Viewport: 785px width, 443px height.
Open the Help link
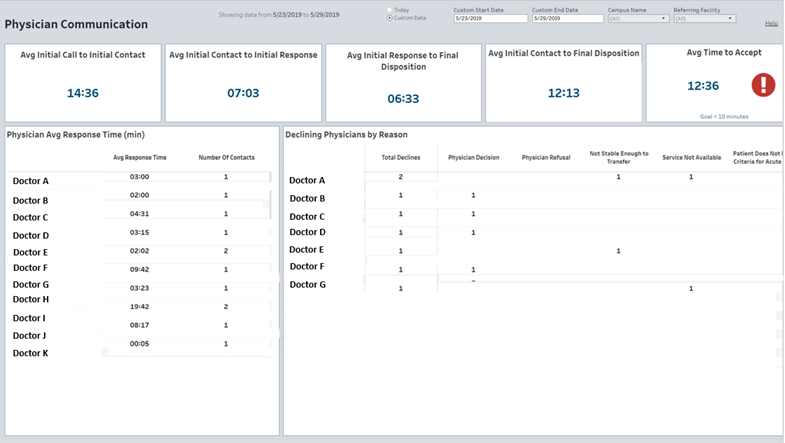[x=771, y=24]
